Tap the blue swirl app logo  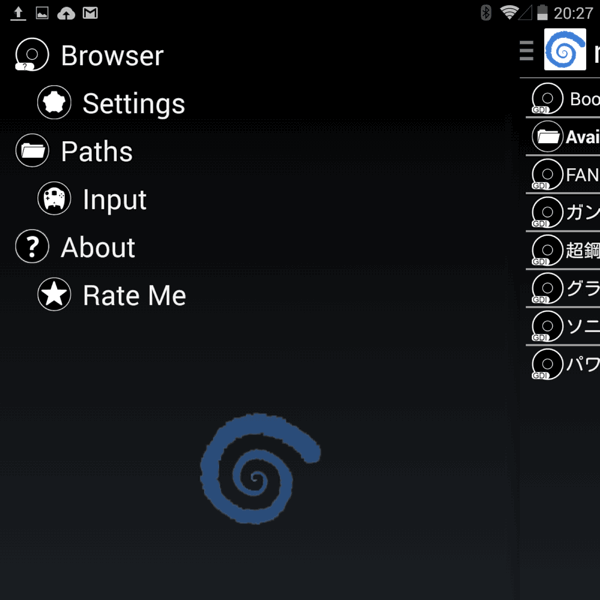pyautogui.click(x=565, y=50)
